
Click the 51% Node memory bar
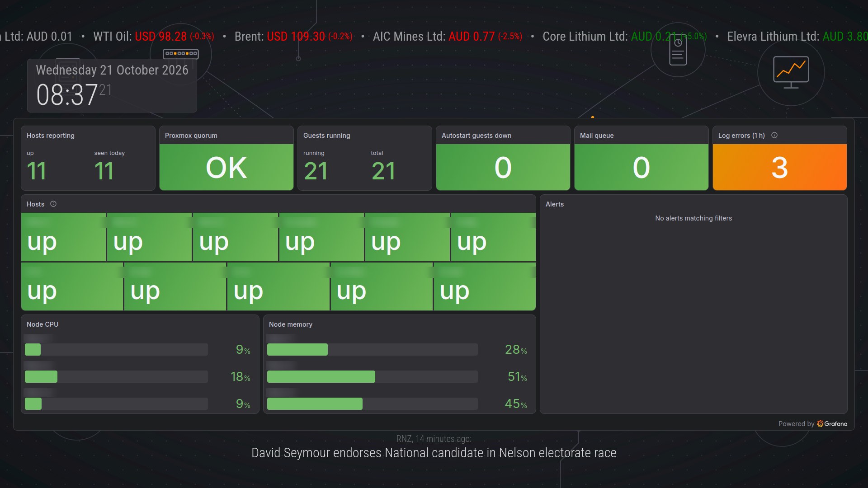click(372, 376)
